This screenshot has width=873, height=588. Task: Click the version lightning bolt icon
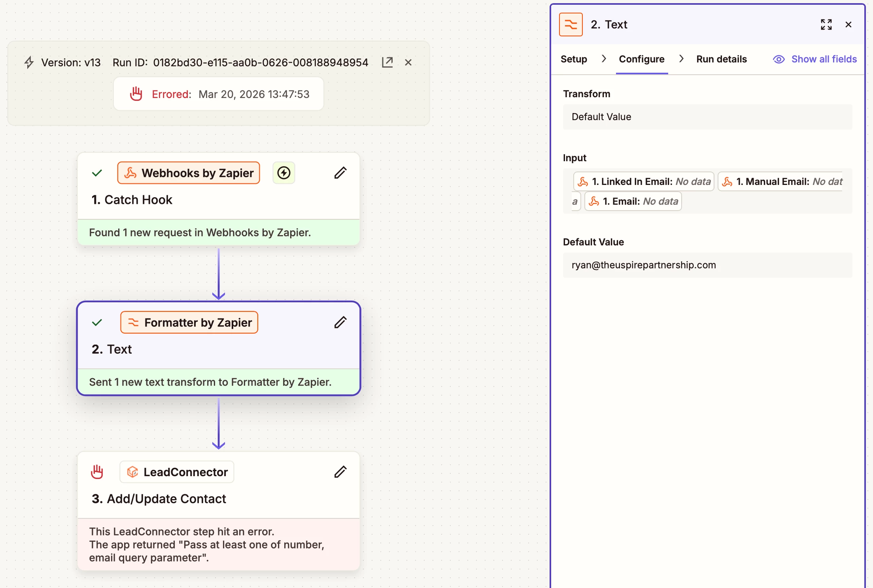[x=29, y=62]
